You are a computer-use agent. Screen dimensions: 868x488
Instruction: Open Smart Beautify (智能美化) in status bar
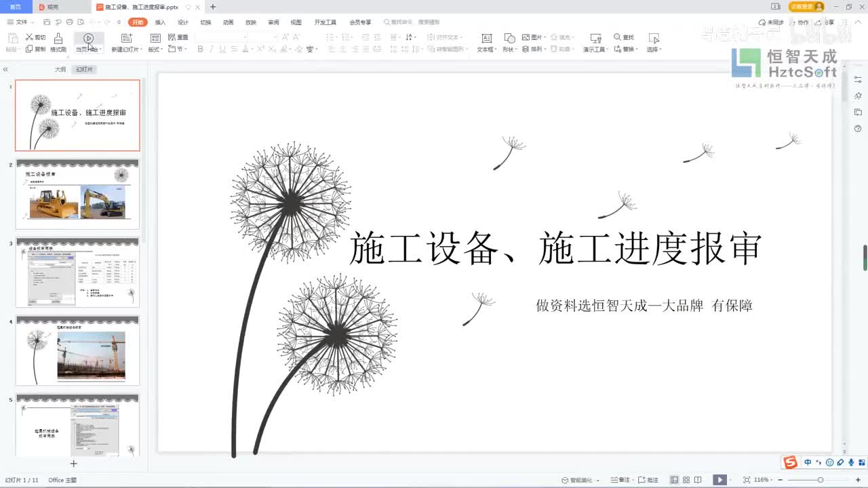click(x=580, y=480)
